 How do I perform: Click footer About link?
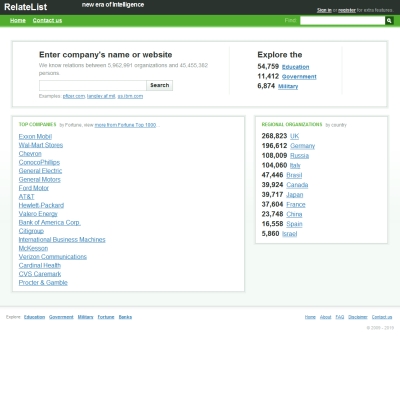pos(325,317)
